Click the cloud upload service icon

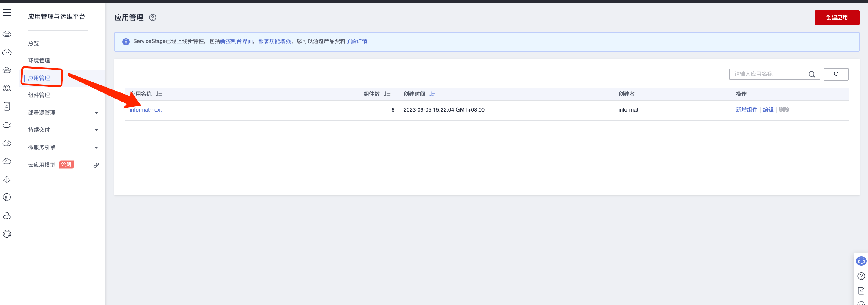pos(7,143)
